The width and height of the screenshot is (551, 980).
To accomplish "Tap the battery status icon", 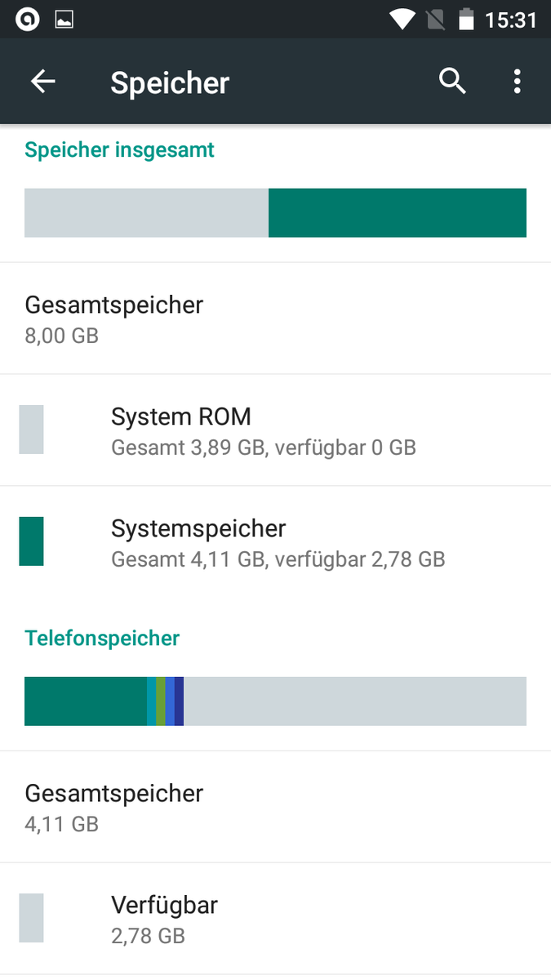I will click(466, 20).
